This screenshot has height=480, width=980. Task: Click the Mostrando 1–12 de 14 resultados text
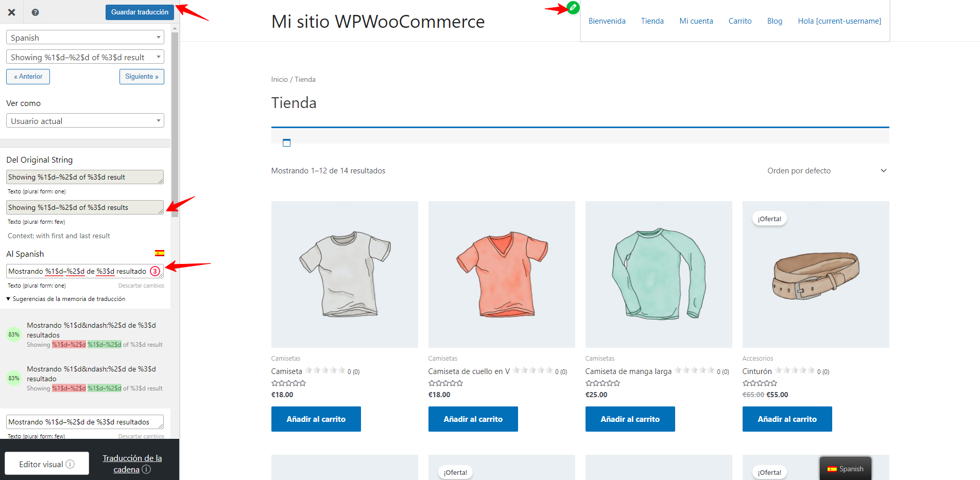click(x=328, y=171)
